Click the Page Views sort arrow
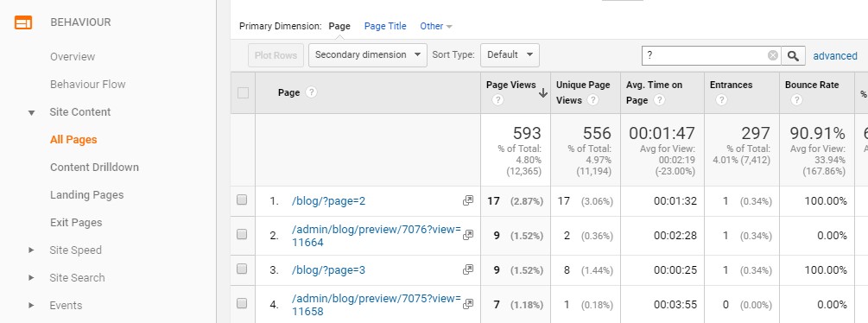Screen dimensions: 868x323 tap(543, 93)
